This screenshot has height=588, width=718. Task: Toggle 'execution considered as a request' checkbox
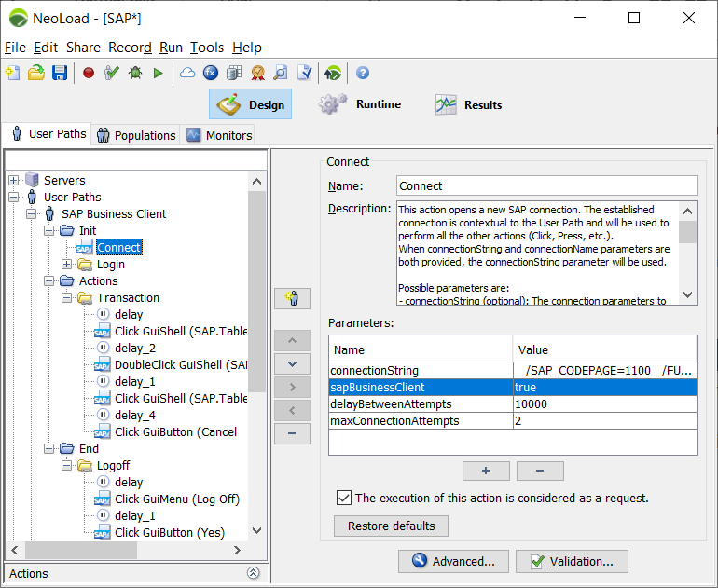click(344, 498)
